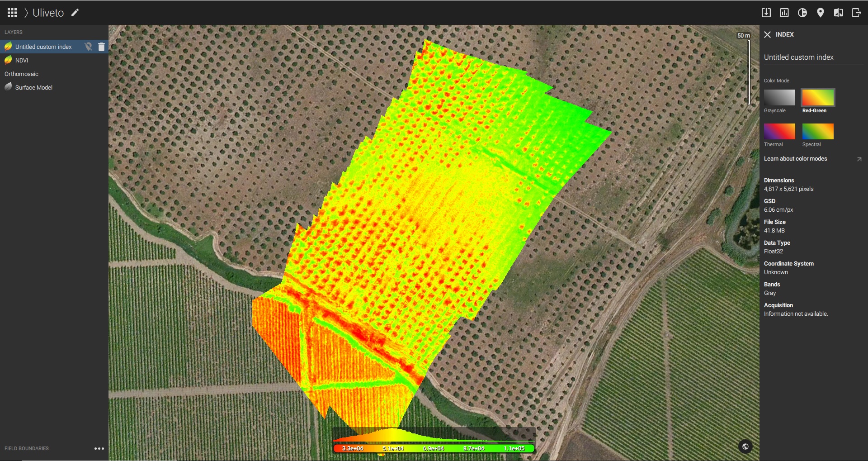Select the NDVI layer

coord(22,60)
